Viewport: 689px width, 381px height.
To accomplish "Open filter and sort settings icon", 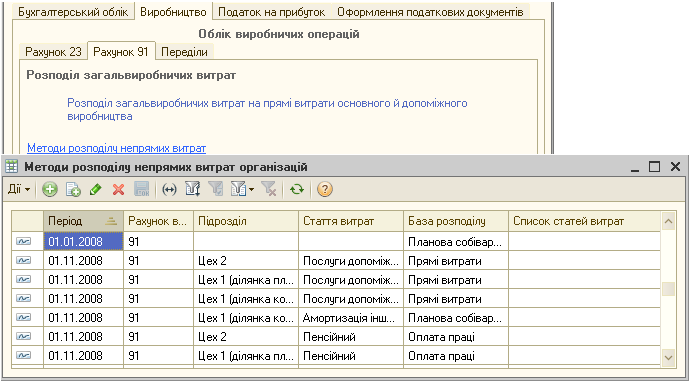I will click(x=192, y=190).
